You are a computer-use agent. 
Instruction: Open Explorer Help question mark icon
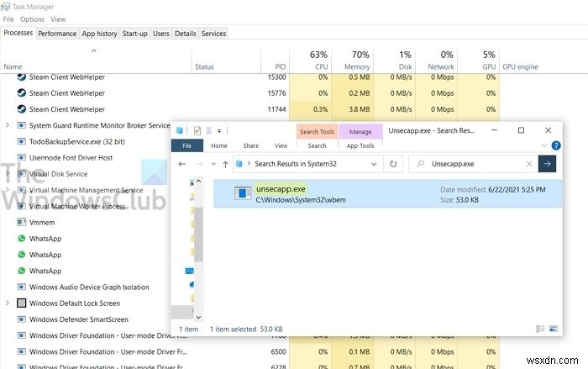[x=556, y=145]
